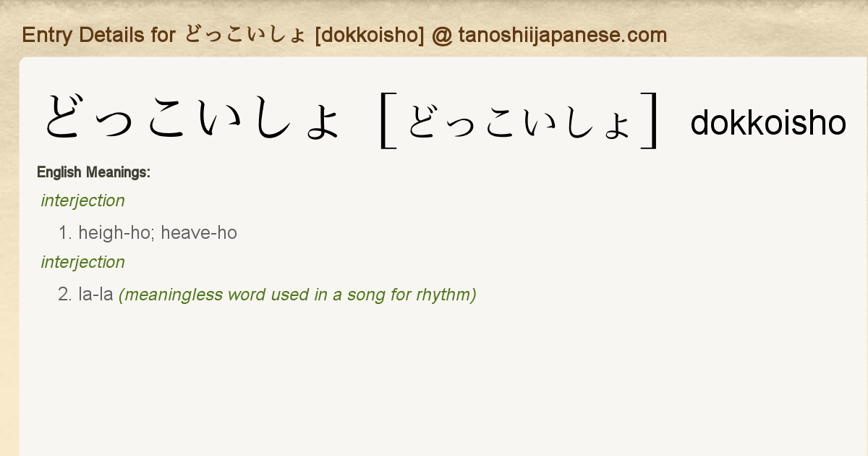
Task: Click the second 'interjection' label
Action: pyautogui.click(x=83, y=262)
